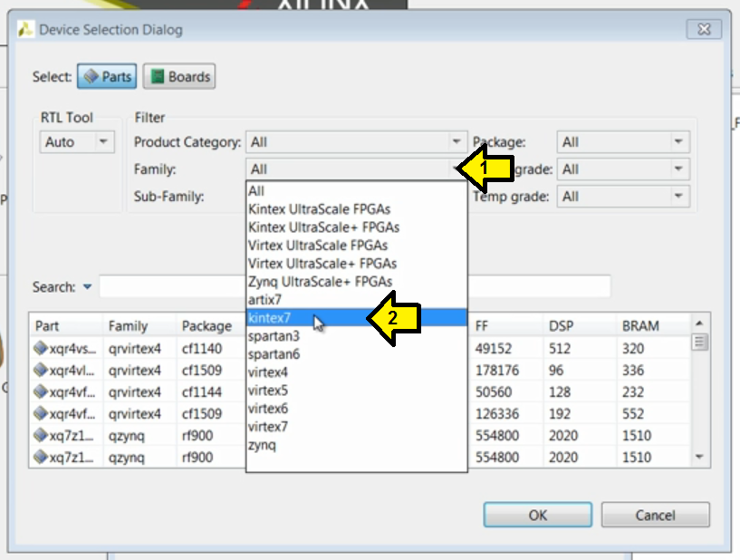Screen dimensions: 740x560
Task: Click the 128 DSP value
Action: pos(560,391)
